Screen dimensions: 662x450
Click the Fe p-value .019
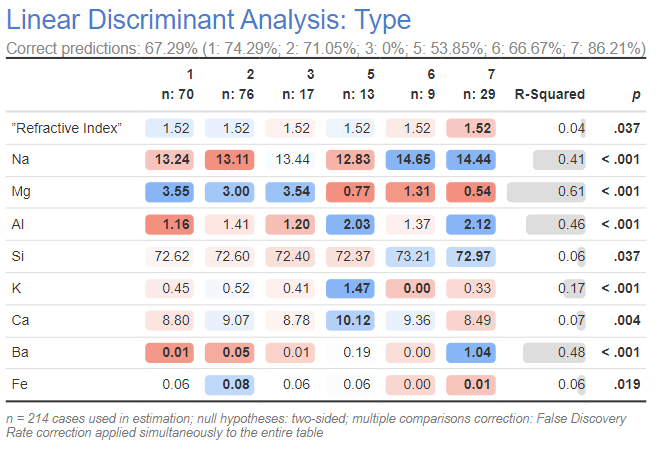(626, 384)
